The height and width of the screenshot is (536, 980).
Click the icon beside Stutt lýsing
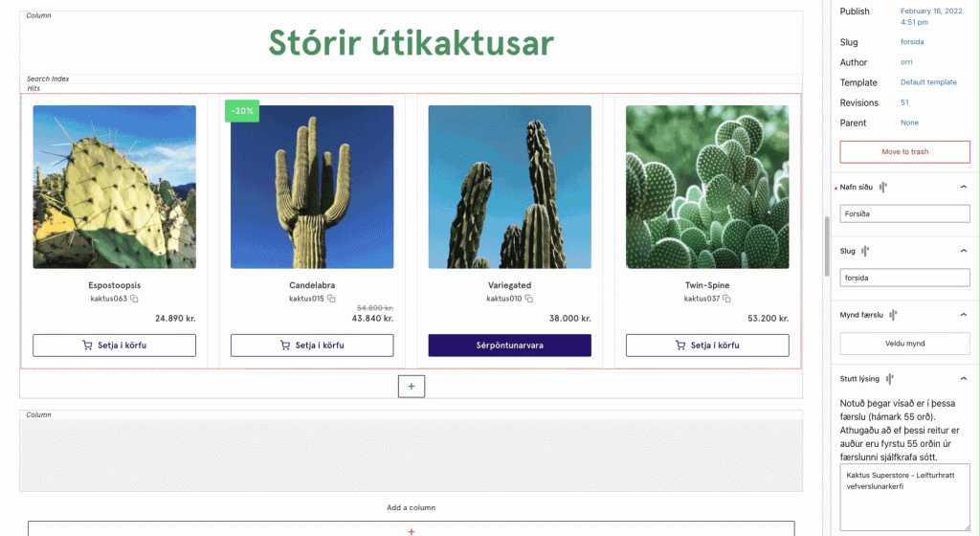point(889,379)
